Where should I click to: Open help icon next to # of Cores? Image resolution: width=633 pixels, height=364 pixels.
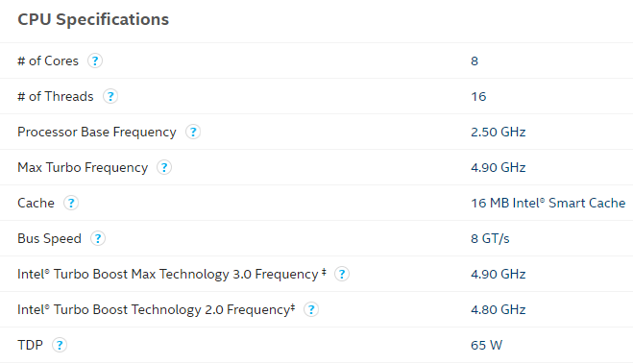[95, 61]
